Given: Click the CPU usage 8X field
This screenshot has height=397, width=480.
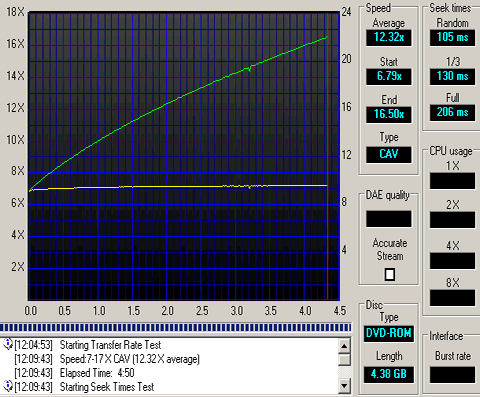Looking at the screenshot, I should pos(452,298).
